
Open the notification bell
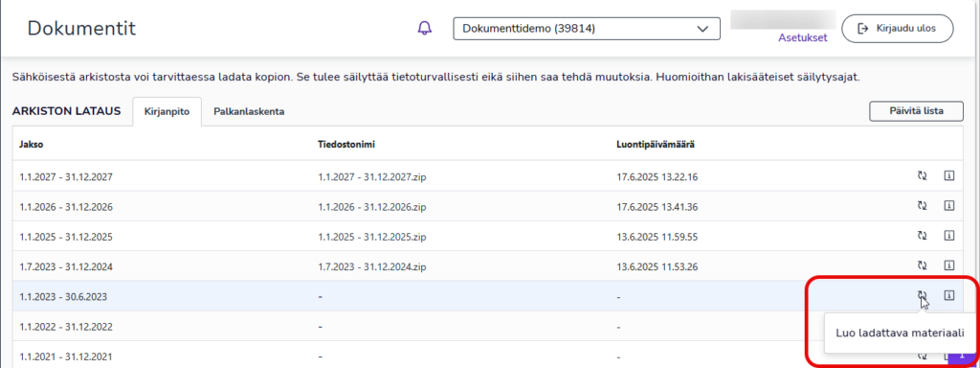(x=424, y=28)
